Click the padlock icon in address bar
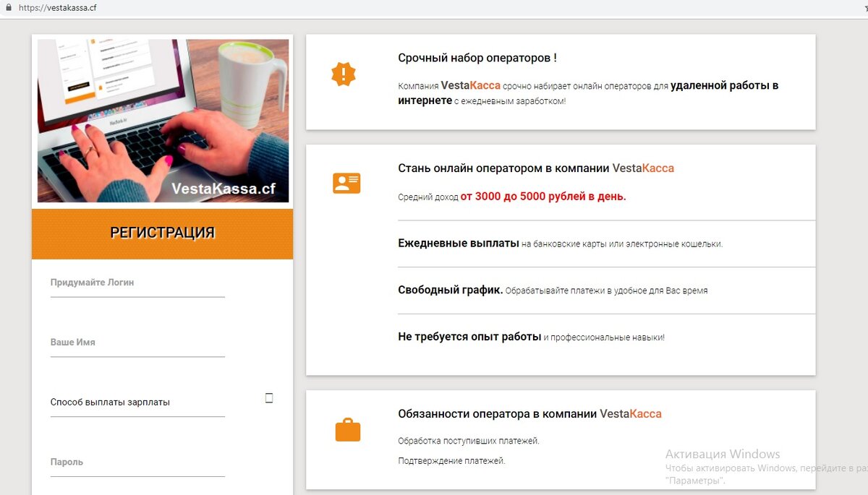Screen dimensions: 868x495 click(9, 7)
